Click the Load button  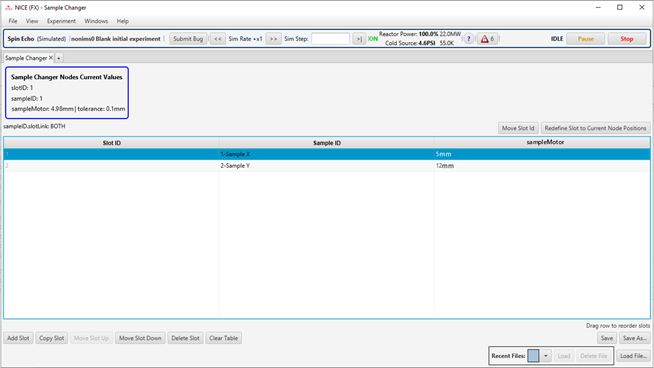click(563, 356)
